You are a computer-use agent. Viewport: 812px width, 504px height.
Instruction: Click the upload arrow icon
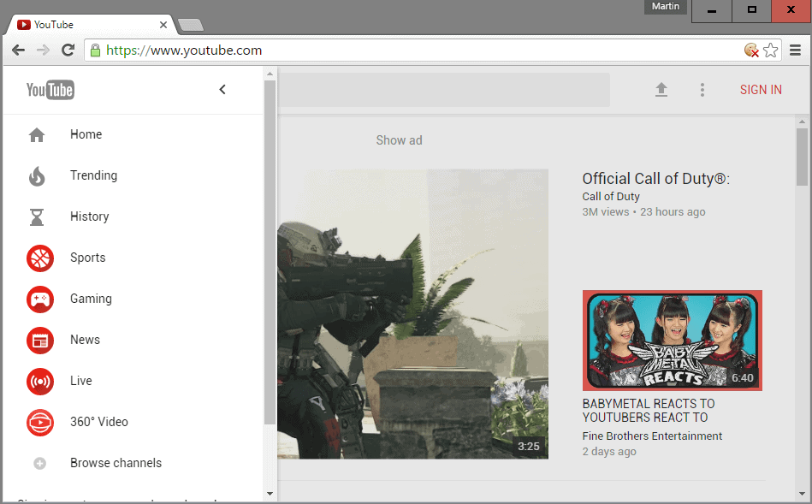coord(661,89)
